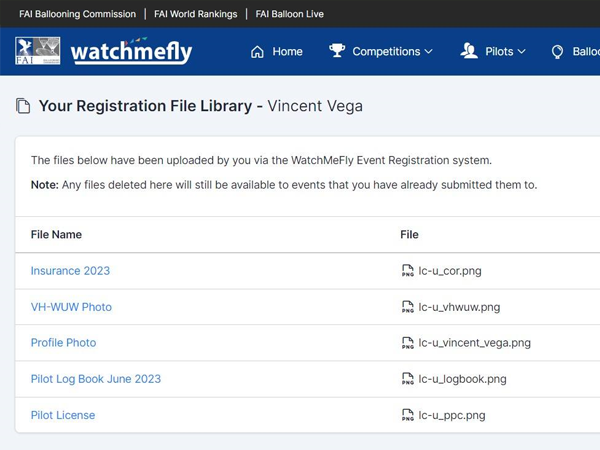
Task: Click PNG icon beside lc-u_vincent_vega.png
Action: [x=407, y=343]
